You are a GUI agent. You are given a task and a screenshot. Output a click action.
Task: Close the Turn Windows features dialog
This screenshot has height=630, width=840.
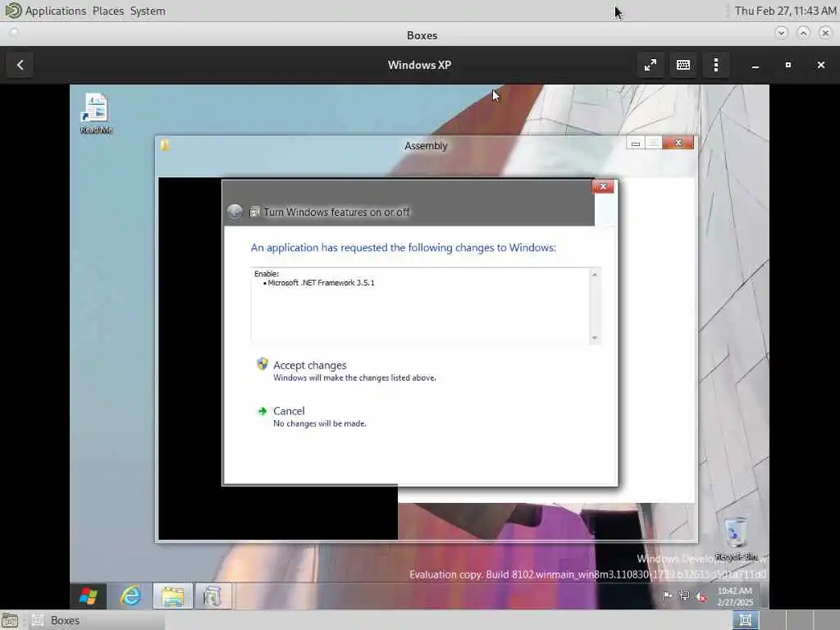click(x=603, y=186)
